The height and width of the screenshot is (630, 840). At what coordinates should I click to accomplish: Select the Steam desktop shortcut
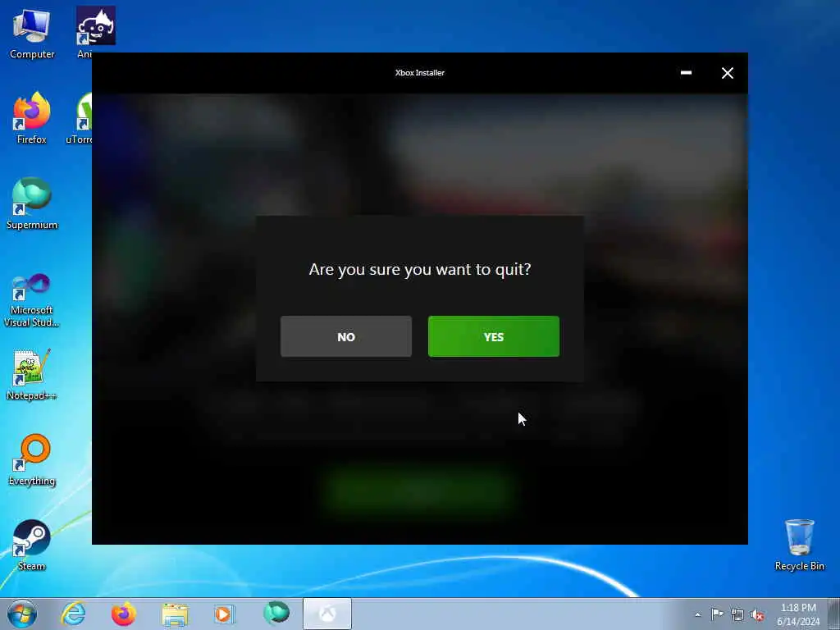click(x=32, y=546)
